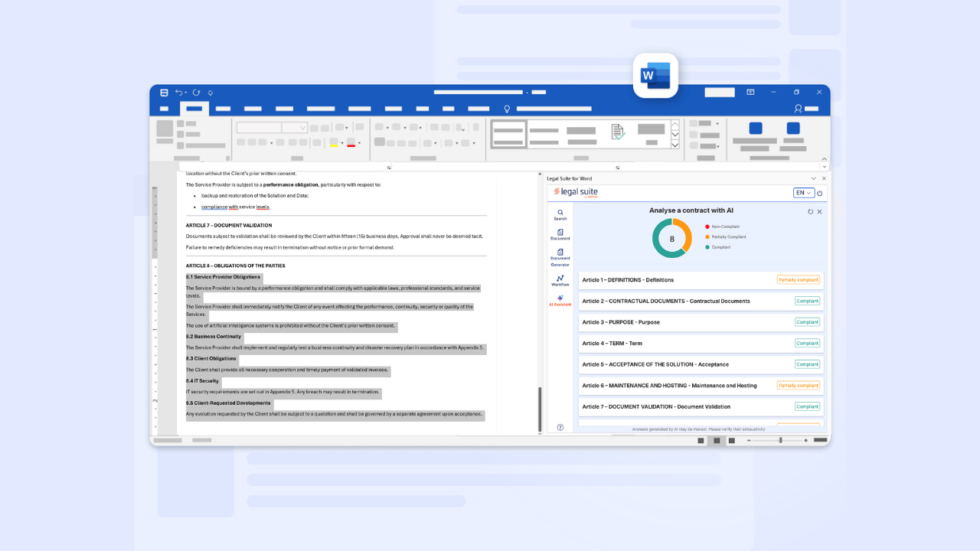Expand the styles gallery with the bottom arrow
The width and height of the screenshot is (980, 551).
(x=675, y=145)
